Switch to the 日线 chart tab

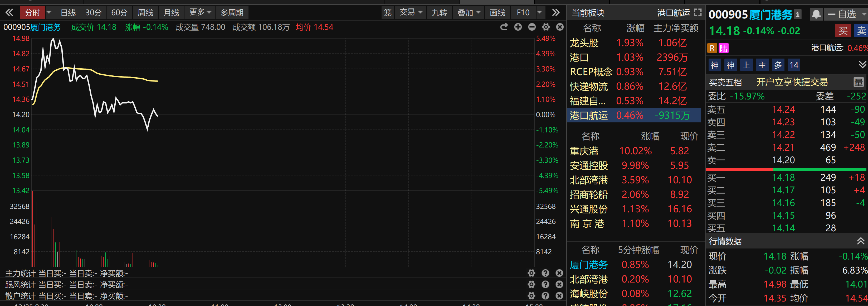(68, 13)
